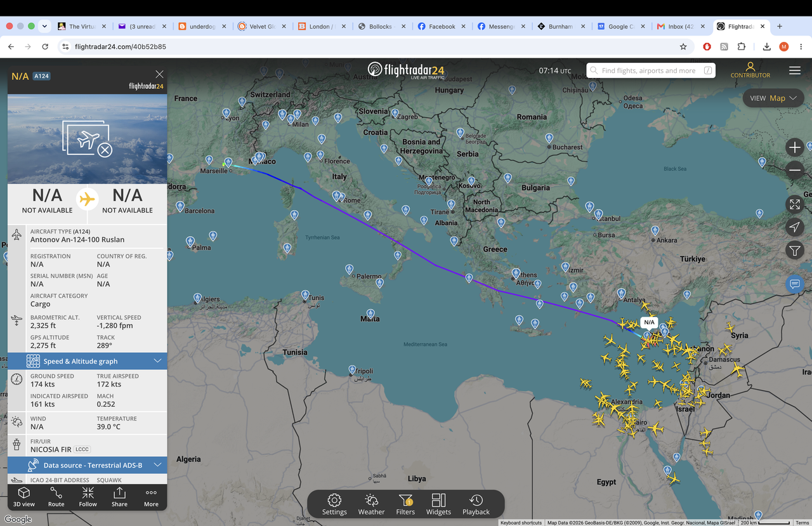Zoom out on the map

pyautogui.click(x=794, y=170)
